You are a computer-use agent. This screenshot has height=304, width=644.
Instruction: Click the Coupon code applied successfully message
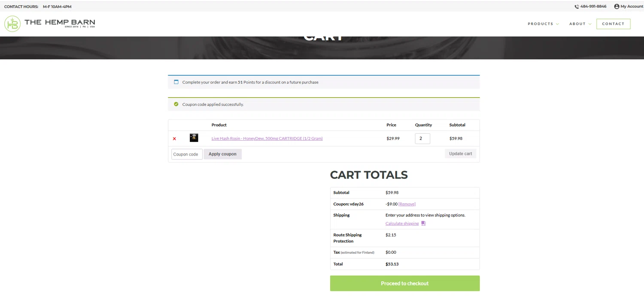(213, 104)
